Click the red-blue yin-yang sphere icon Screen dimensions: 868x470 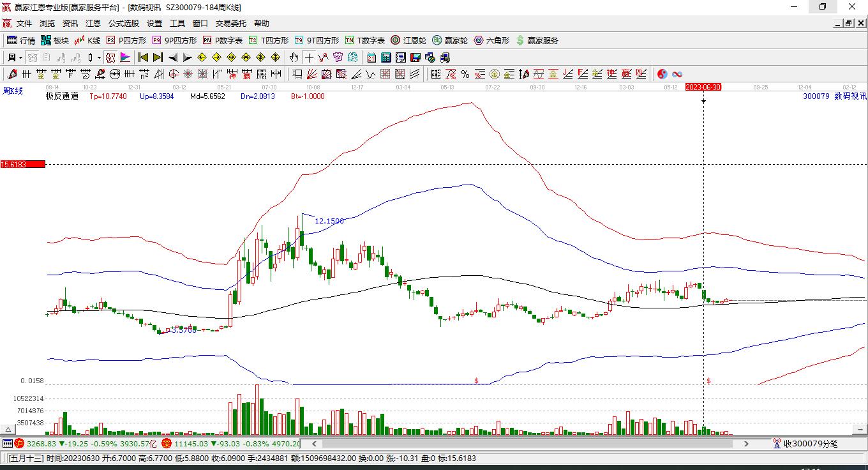coord(662,74)
